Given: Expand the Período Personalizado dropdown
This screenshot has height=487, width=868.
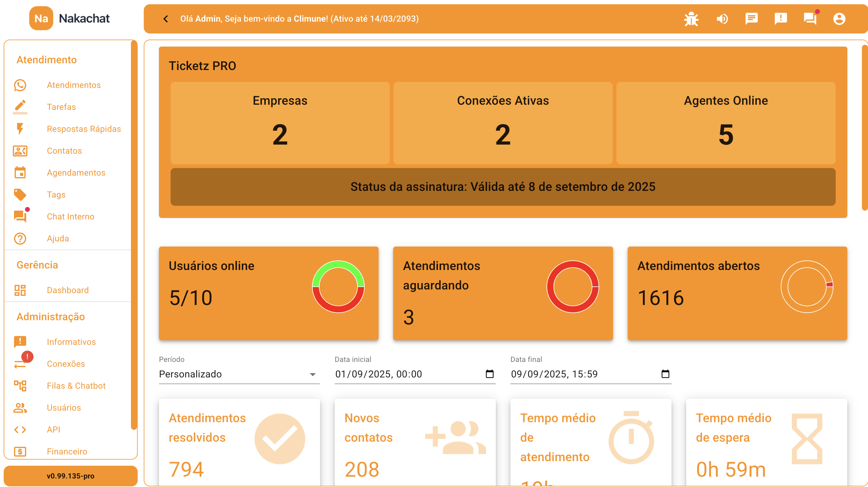Looking at the screenshot, I should click(239, 374).
